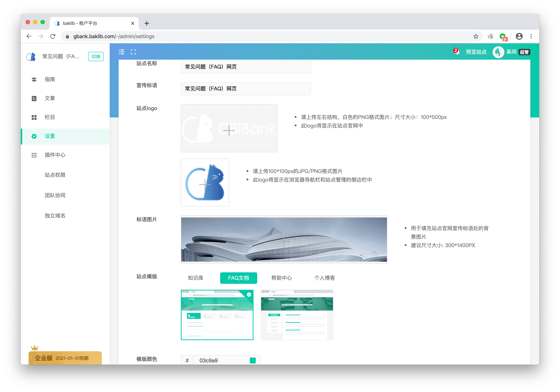Select the 个人博客 template tab
Screen dimensions: 560x392
click(x=325, y=278)
